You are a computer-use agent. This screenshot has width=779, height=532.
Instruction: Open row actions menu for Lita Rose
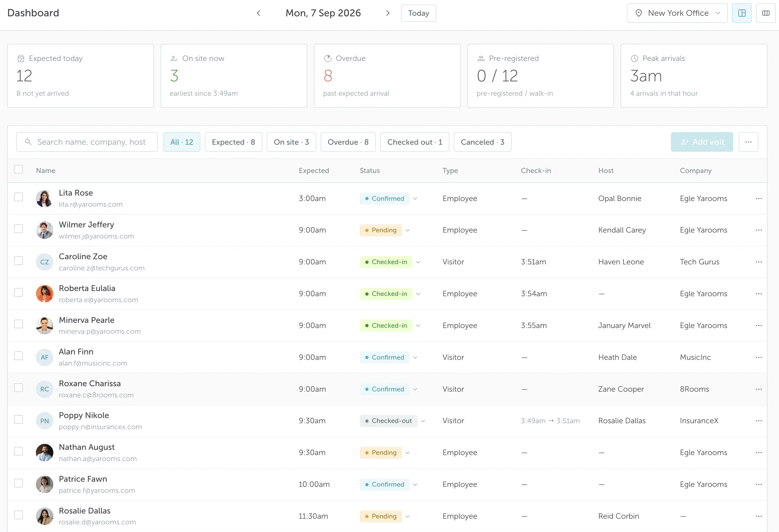coord(759,198)
